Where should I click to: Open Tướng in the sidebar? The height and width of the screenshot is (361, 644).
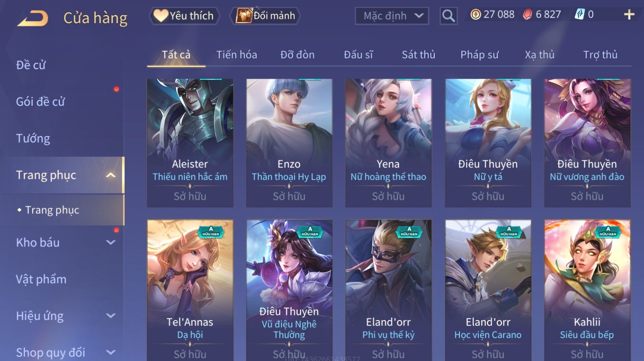(x=33, y=138)
